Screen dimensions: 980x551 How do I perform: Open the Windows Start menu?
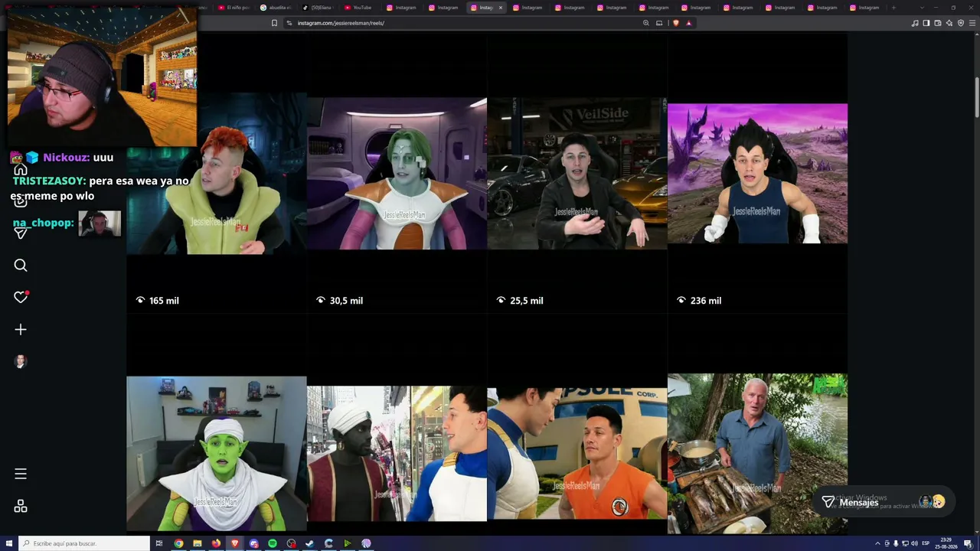click(9, 543)
